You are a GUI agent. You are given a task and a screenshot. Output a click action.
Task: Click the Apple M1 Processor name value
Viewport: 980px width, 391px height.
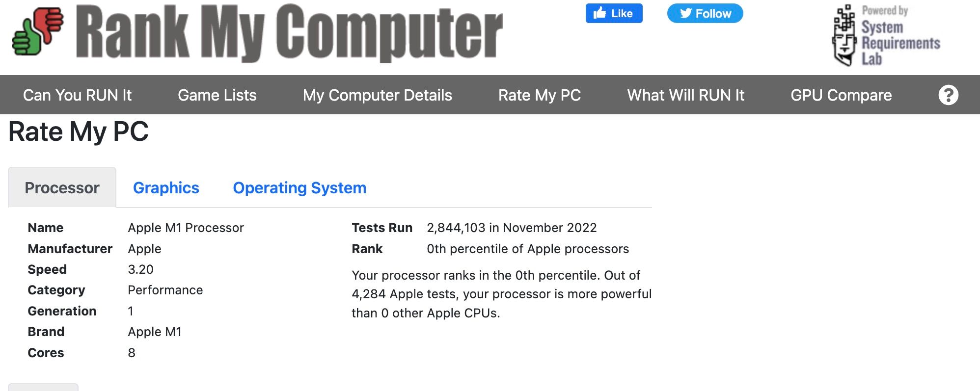click(x=186, y=228)
